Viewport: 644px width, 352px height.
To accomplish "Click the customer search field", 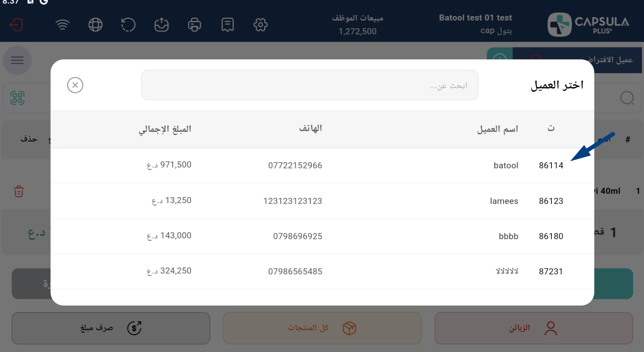I will [310, 85].
